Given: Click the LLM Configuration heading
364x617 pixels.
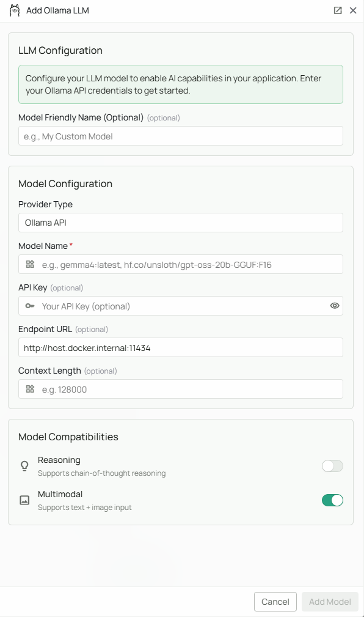Looking at the screenshot, I should 60,50.
